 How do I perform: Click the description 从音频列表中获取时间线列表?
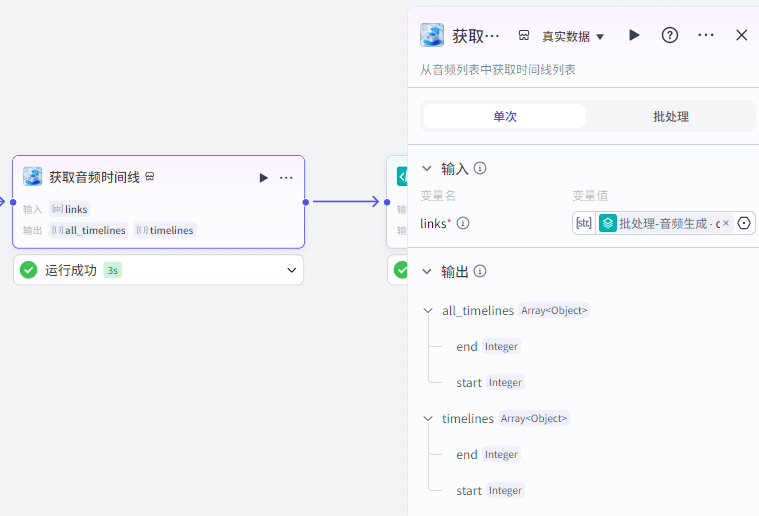click(498, 70)
